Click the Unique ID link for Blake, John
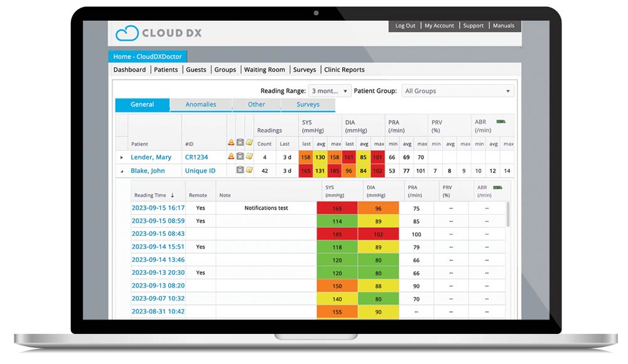The width and height of the screenshot is (628, 364). (x=200, y=171)
